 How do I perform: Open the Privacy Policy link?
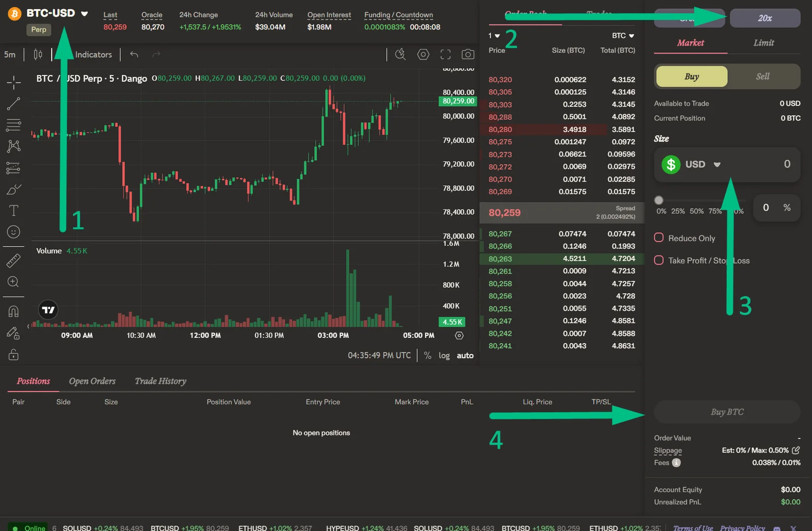[742, 527]
